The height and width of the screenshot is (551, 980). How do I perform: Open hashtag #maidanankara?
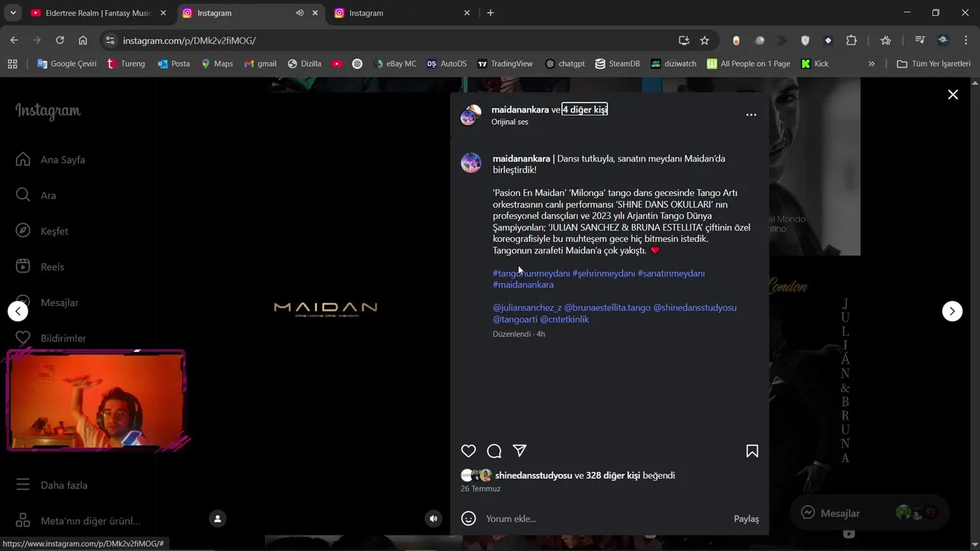523,285
